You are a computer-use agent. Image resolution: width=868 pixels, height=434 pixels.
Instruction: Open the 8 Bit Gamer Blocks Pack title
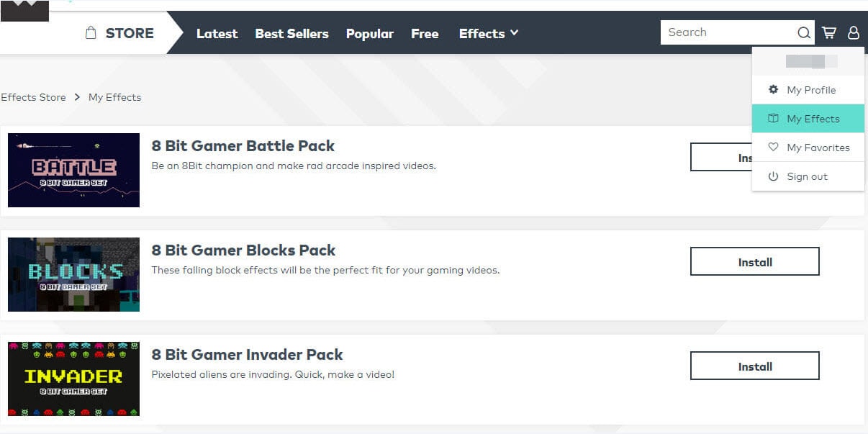coord(243,250)
